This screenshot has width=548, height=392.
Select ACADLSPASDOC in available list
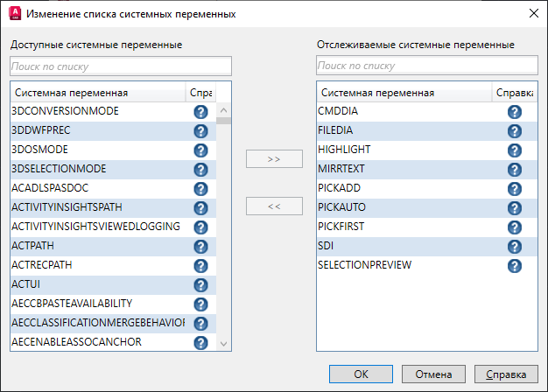click(96, 189)
